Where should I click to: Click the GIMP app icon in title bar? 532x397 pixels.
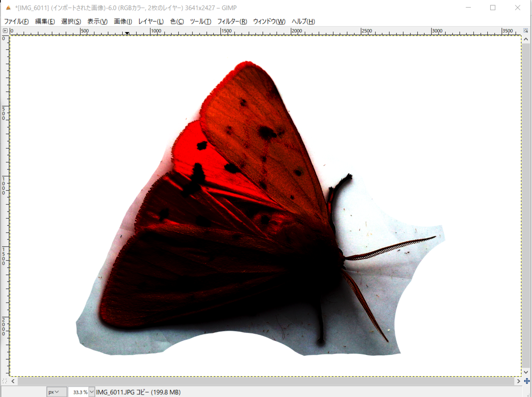coord(8,8)
